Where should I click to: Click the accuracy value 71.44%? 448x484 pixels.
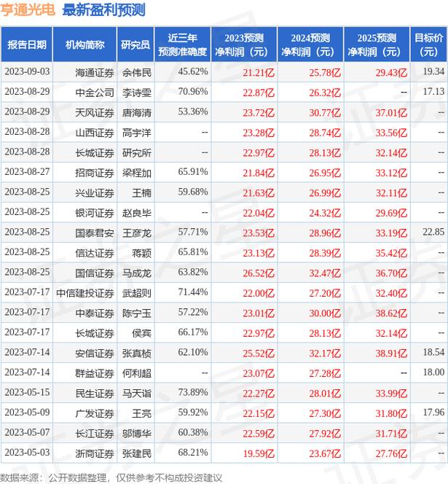coord(193,292)
